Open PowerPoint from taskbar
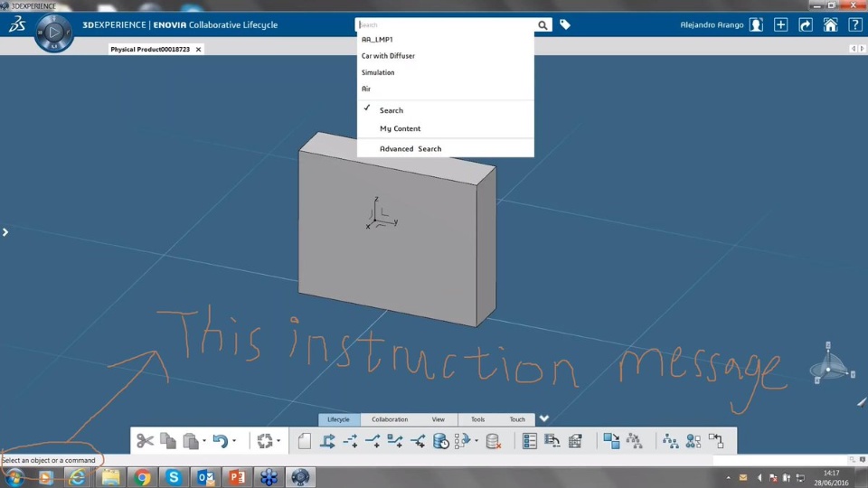 [x=237, y=477]
